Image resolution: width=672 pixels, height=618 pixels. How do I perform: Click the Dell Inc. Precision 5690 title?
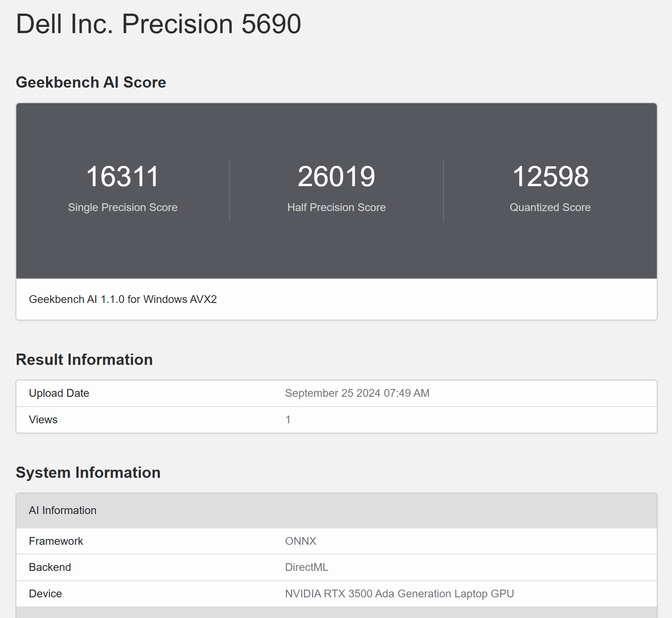pos(158,24)
